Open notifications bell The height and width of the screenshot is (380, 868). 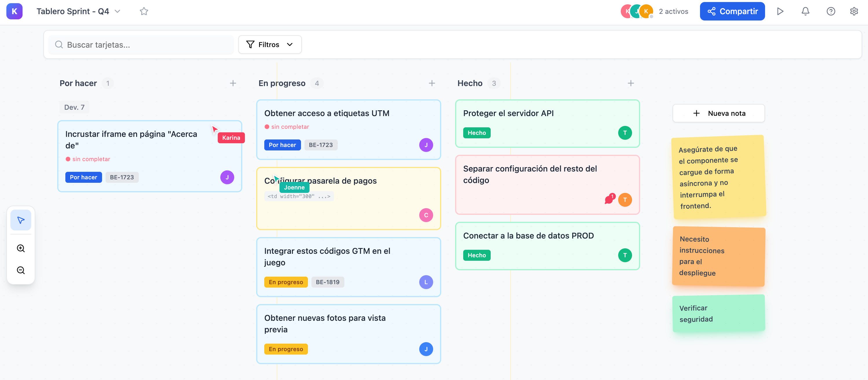[x=805, y=12]
